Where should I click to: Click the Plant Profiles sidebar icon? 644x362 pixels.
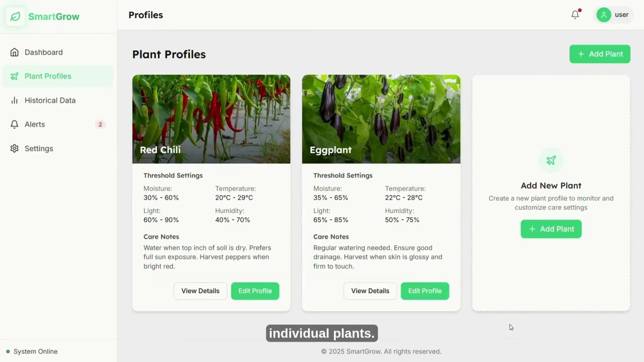tap(15, 76)
